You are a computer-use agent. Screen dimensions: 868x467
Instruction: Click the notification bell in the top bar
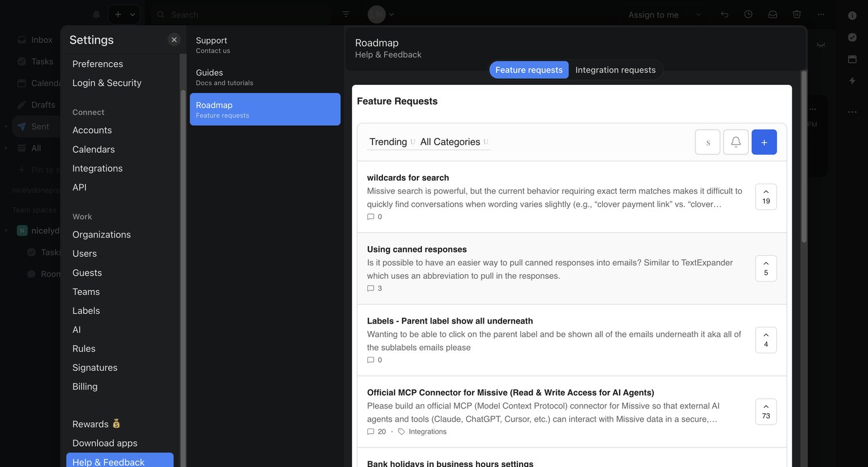(x=96, y=14)
